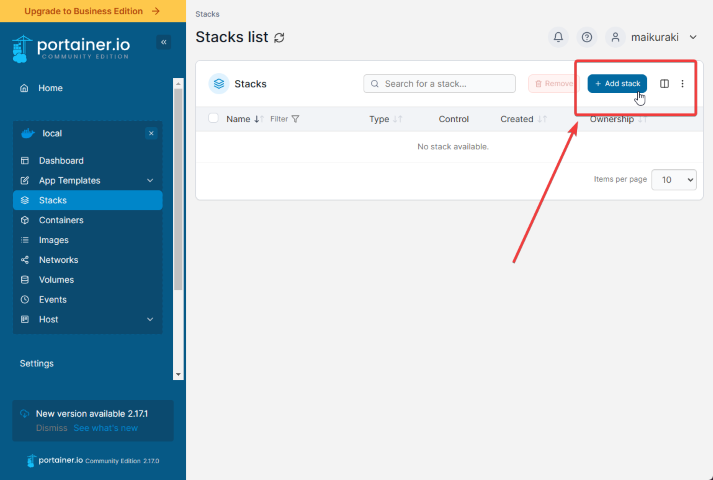Close the local environment with the X
Screen dimensions: 713x480
151,133
